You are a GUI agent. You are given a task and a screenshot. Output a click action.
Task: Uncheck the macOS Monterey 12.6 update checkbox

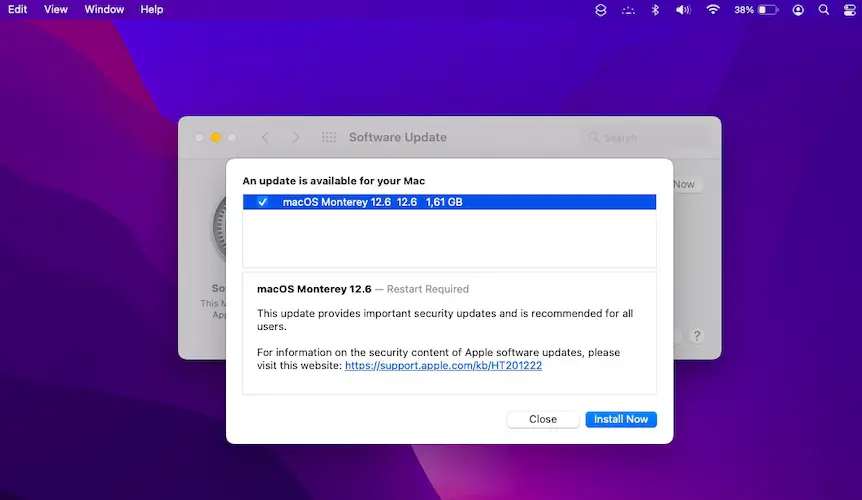[x=262, y=202]
